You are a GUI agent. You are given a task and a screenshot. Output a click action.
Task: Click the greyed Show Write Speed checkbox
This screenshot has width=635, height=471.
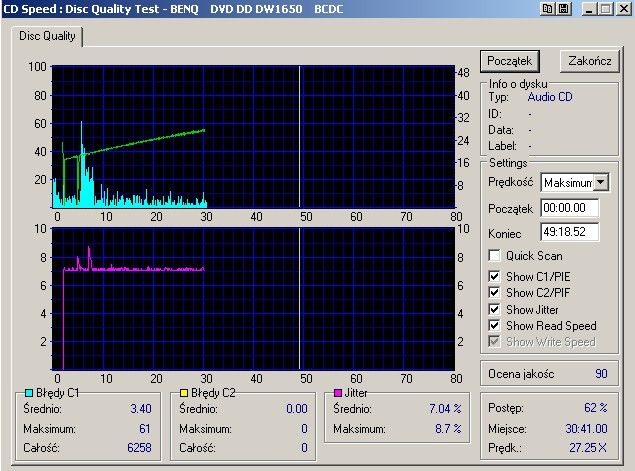pyautogui.click(x=494, y=341)
